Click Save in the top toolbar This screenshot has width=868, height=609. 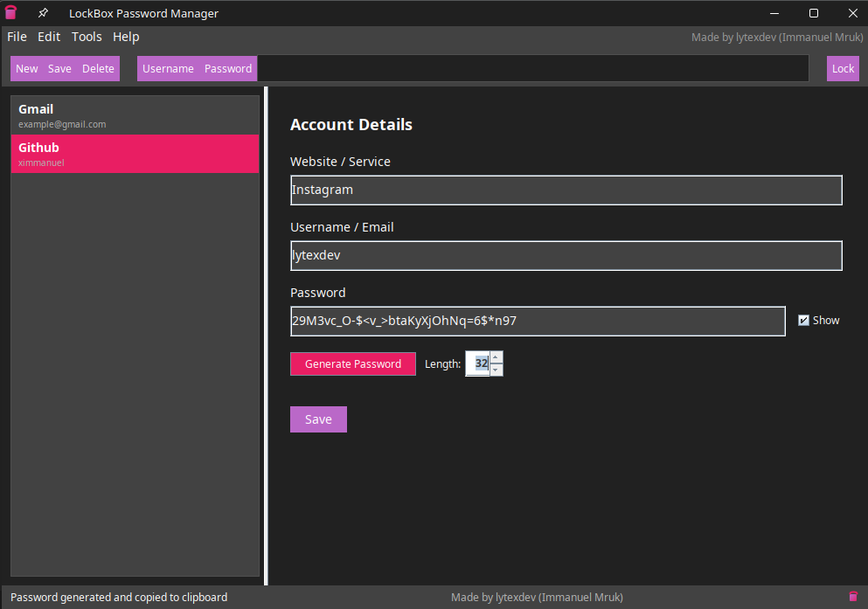tap(59, 68)
